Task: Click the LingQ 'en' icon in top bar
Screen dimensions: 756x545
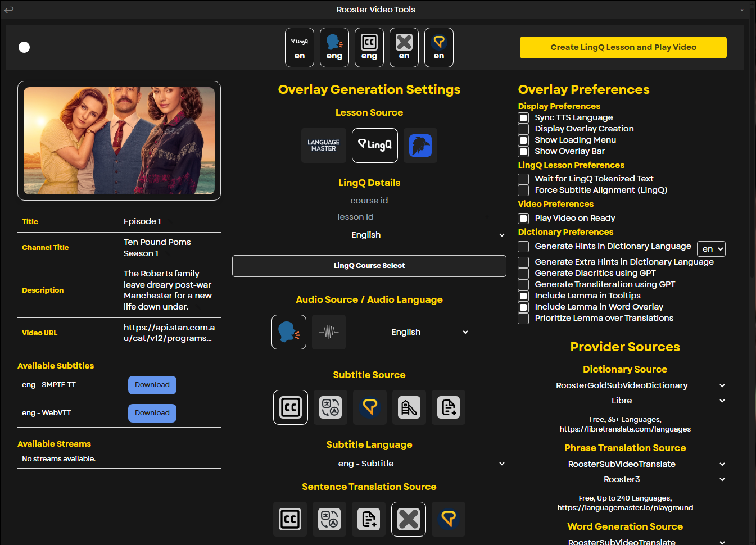Action: pos(300,47)
